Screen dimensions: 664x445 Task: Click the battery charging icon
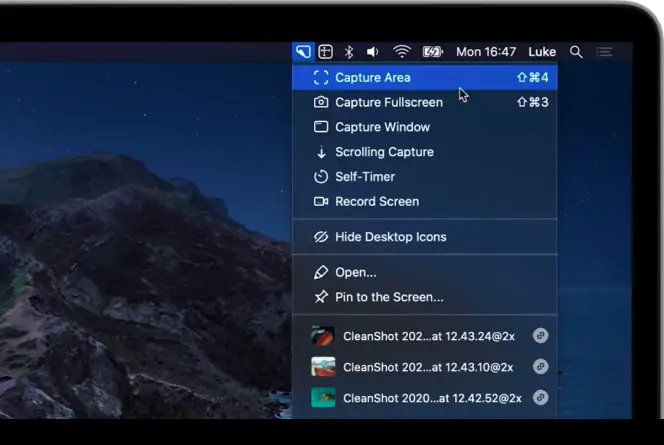click(433, 52)
